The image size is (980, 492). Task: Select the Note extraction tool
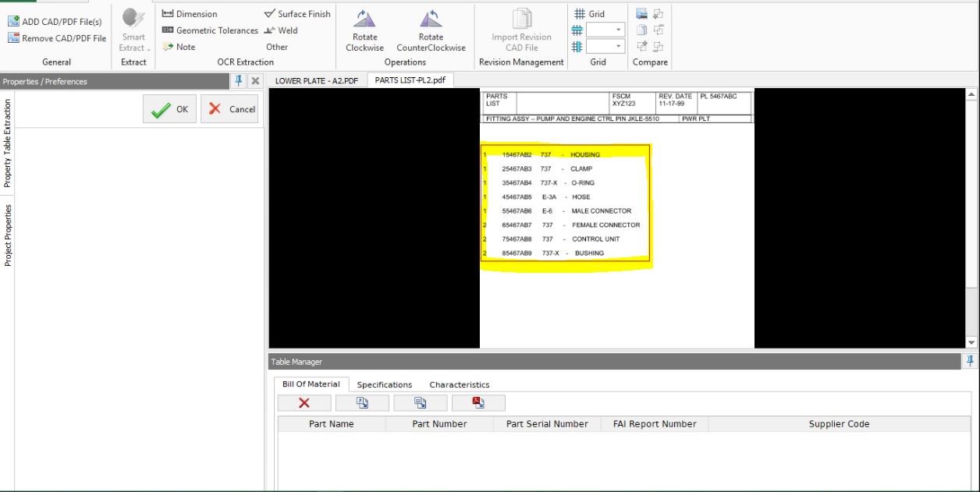[179, 47]
